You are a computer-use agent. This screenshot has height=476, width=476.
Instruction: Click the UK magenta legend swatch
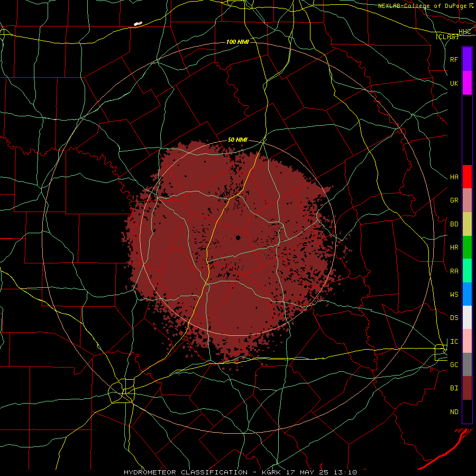click(x=467, y=83)
